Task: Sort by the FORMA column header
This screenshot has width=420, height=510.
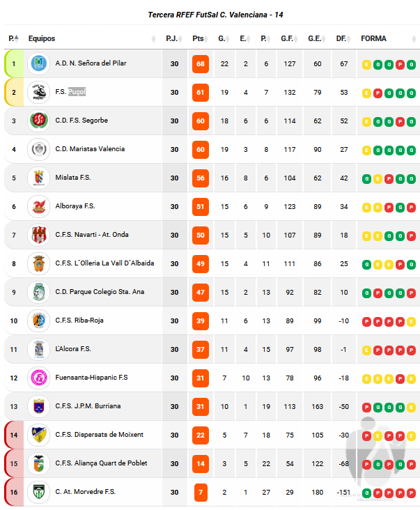Action: [x=373, y=38]
